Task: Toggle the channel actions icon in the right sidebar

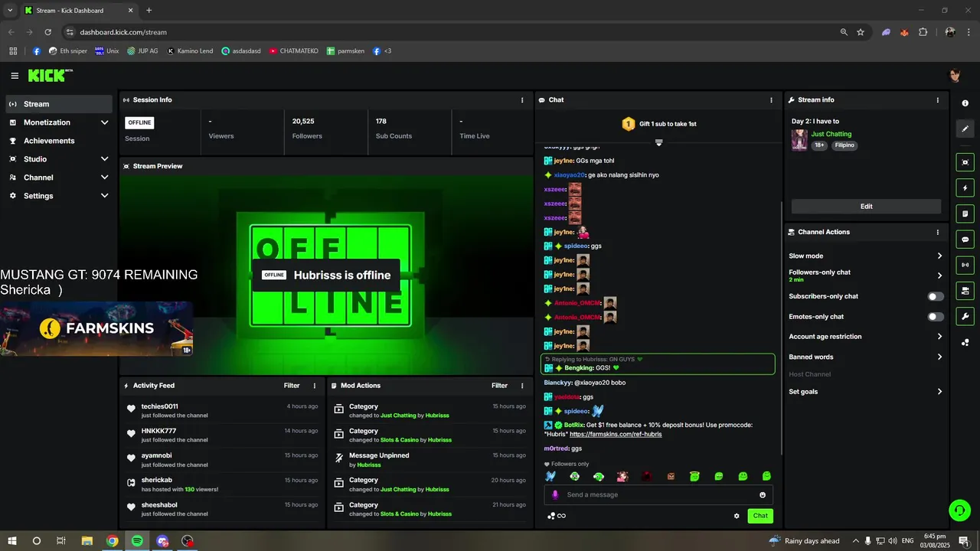Action: tap(965, 291)
